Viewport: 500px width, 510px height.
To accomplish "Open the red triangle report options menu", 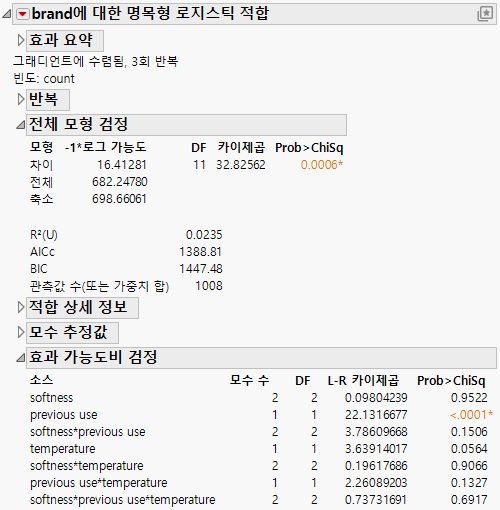I will click(x=23, y=14).
